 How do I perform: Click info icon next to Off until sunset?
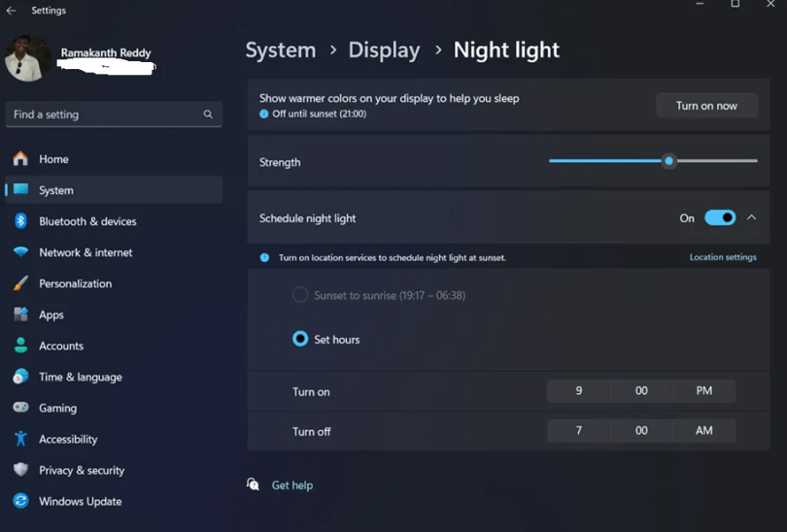(263, 114)
